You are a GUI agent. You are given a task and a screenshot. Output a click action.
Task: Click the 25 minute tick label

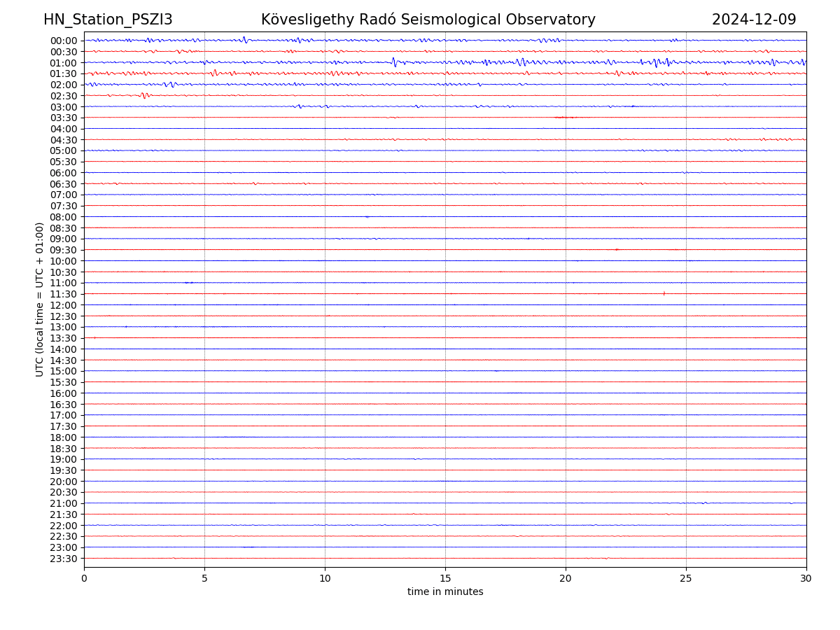(x=686, y=579)
